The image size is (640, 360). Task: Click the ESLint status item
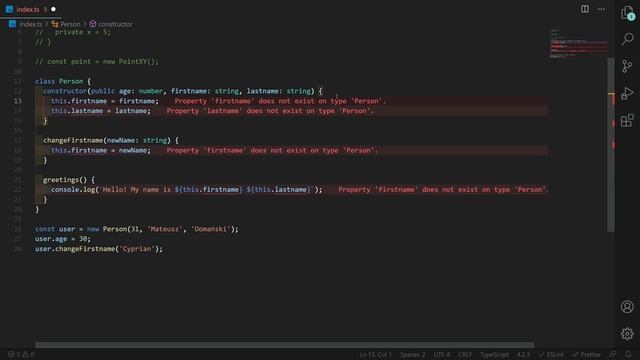pyautogui.click(x=551, y=354)
